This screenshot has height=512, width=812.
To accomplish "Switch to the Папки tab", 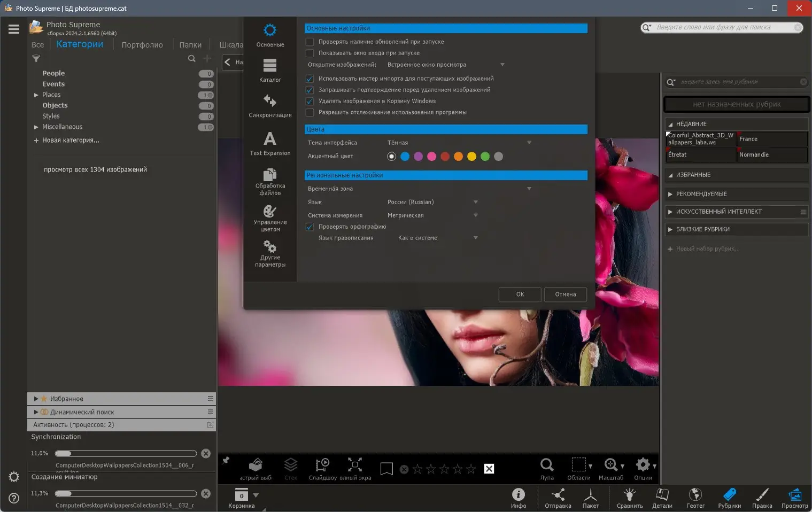I will (190, 45).
